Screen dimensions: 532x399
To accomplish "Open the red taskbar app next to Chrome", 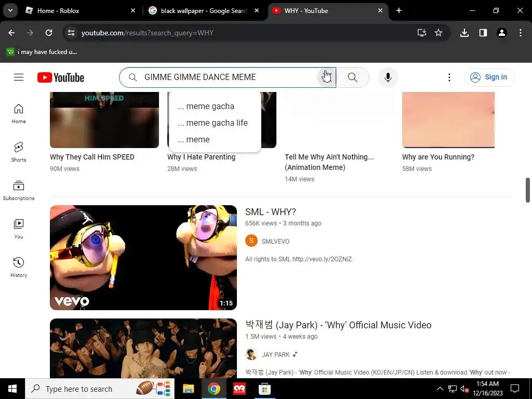I will tap(239, 389).
